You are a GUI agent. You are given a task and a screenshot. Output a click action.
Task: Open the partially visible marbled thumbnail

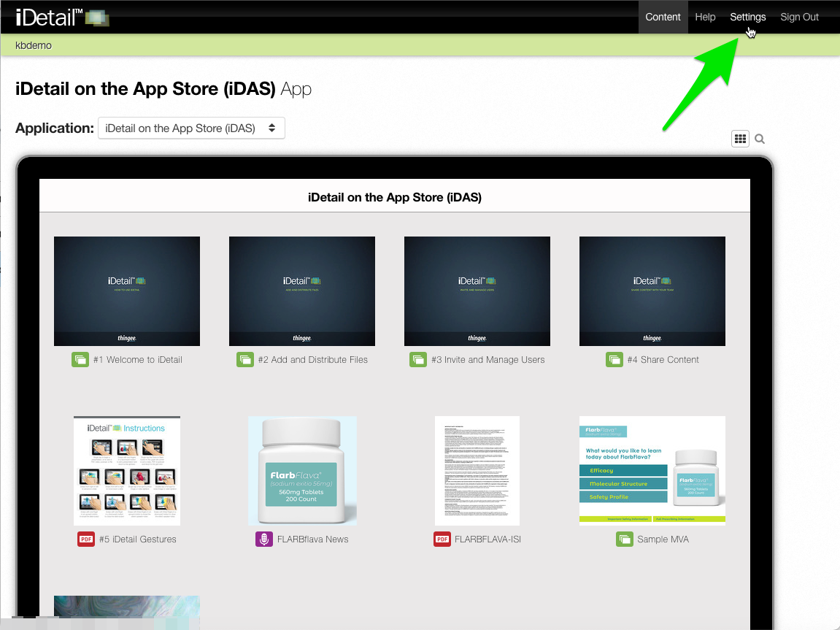[127, 612]
